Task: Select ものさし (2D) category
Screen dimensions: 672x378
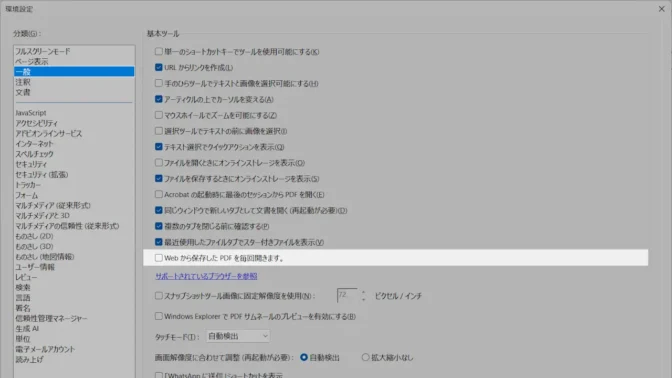Action: pyautogui.click(x=74, y=236)
